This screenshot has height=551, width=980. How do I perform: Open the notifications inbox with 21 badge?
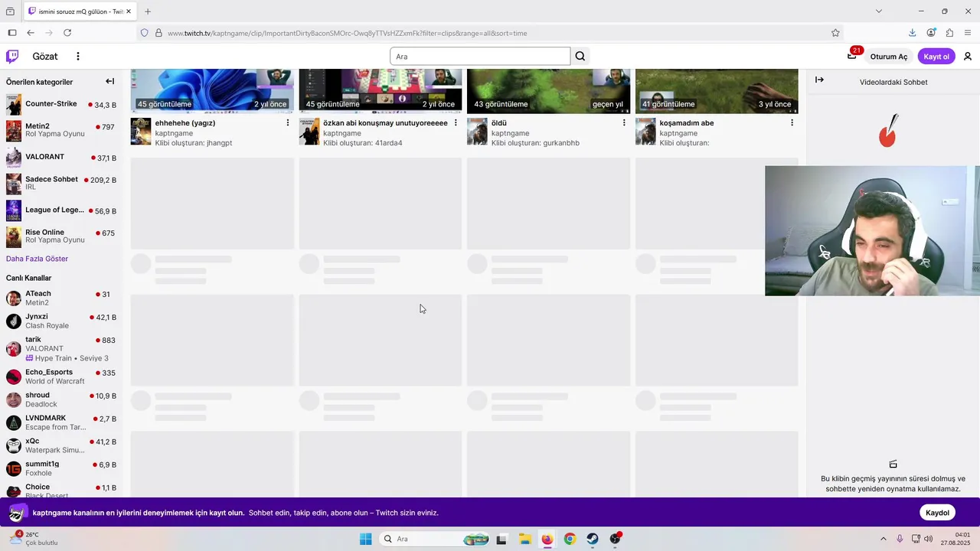coord(852,56)
